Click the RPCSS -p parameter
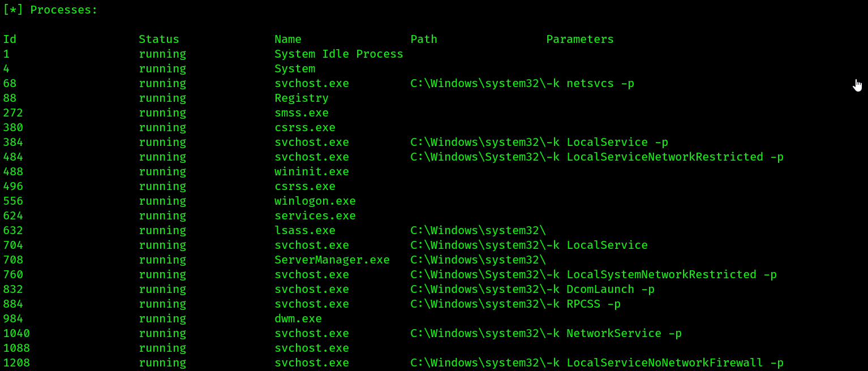Screen dimensions: 868x371 tap(594, 304)
